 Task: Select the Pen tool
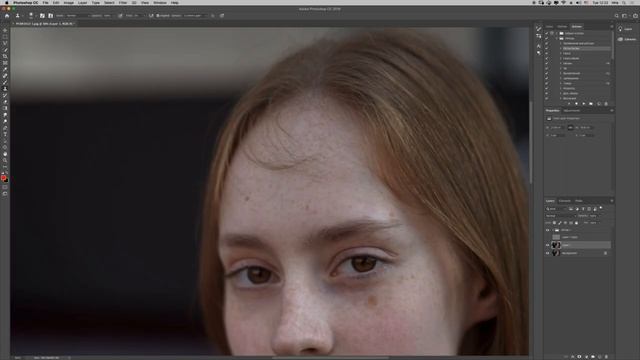click(5, 128)
